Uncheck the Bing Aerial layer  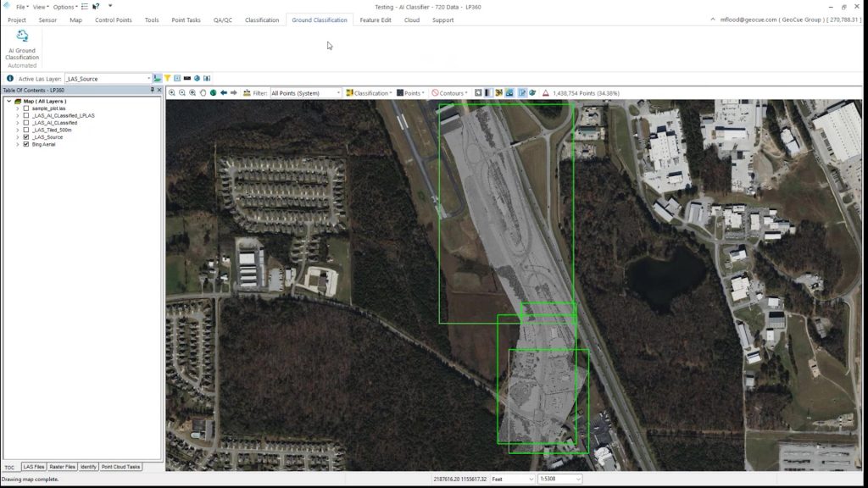25,145
